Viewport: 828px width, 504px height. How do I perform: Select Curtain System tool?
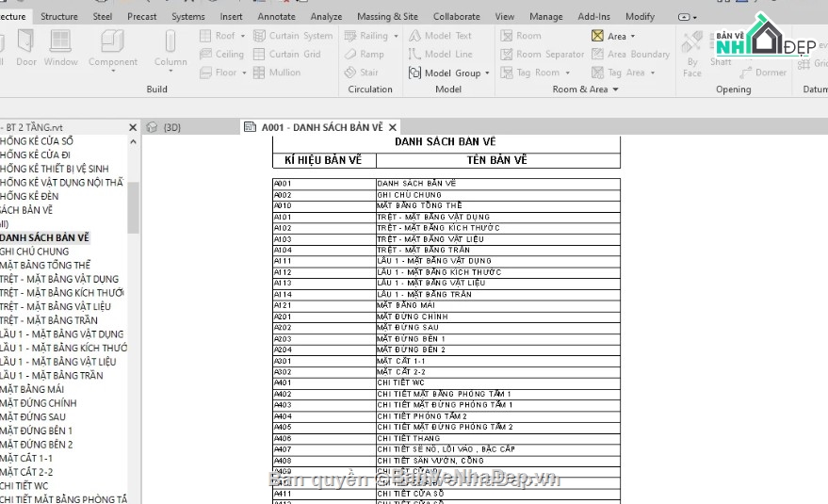[x=293, y=36]
